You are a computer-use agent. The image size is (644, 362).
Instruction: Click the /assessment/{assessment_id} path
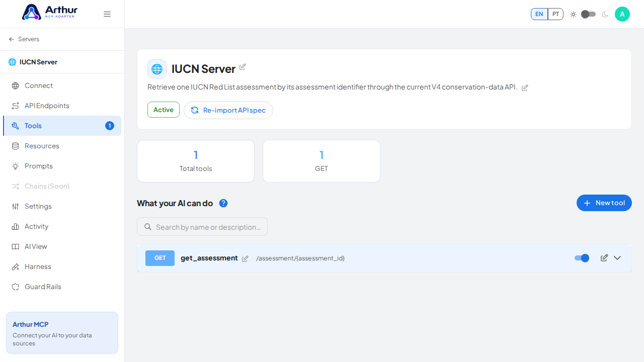tap(300, 258)
